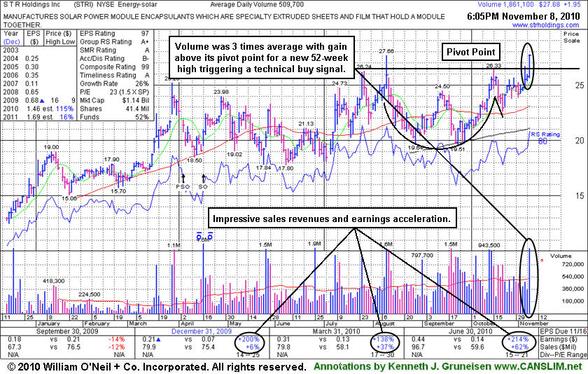Viewport: 588px width, 374px height.
Task: Click the 2011 1.69 est. 16% row
Action: (x=38, y=117)
